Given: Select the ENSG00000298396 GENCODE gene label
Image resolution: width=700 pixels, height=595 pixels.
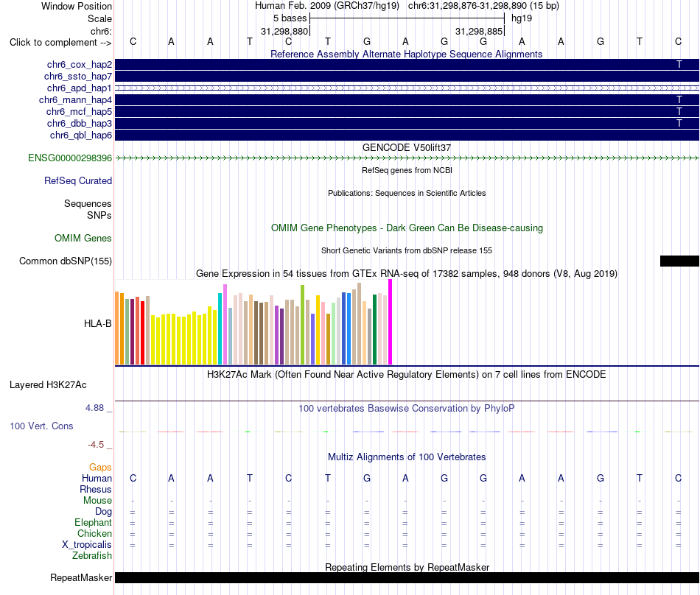Looking at the screenshot, I should pos(70,158).
